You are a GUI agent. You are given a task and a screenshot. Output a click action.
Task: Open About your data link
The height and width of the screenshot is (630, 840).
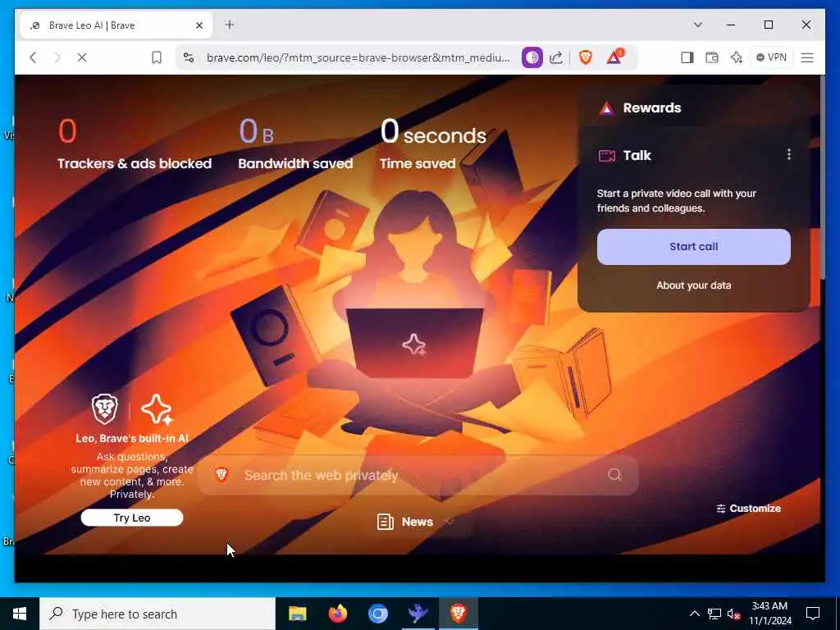pos(694,285)
